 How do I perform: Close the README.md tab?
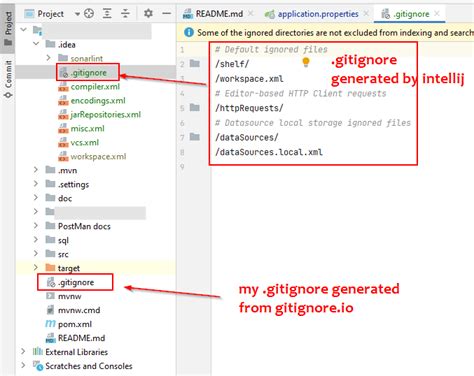pyautogui.click(x=251, y=13)
